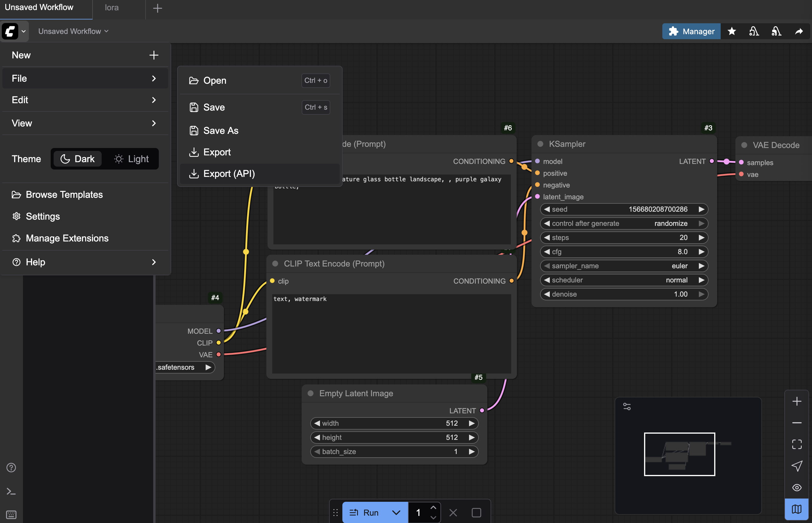Screen dimensions: 812x523
Task: Toggle the minimap using the map icon
Action: pyautogui.click(x=796, y=509)
